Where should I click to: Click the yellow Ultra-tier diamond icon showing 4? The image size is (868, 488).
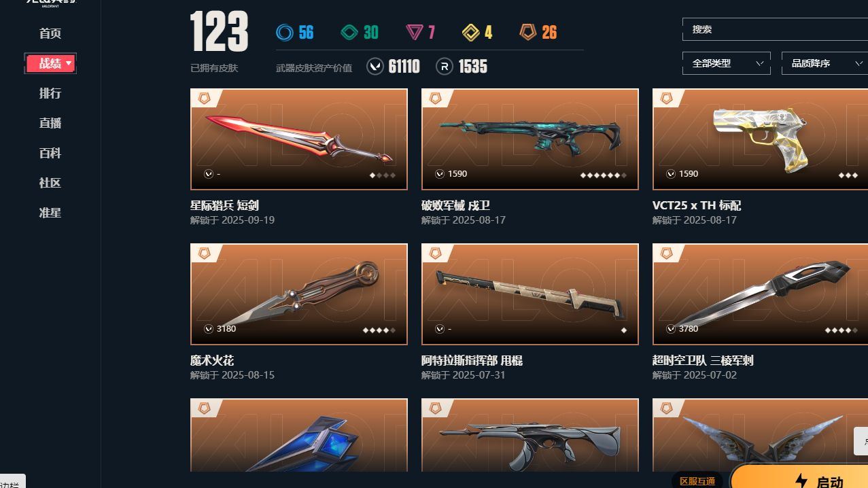pyautogui.click(x=470, y=32)
